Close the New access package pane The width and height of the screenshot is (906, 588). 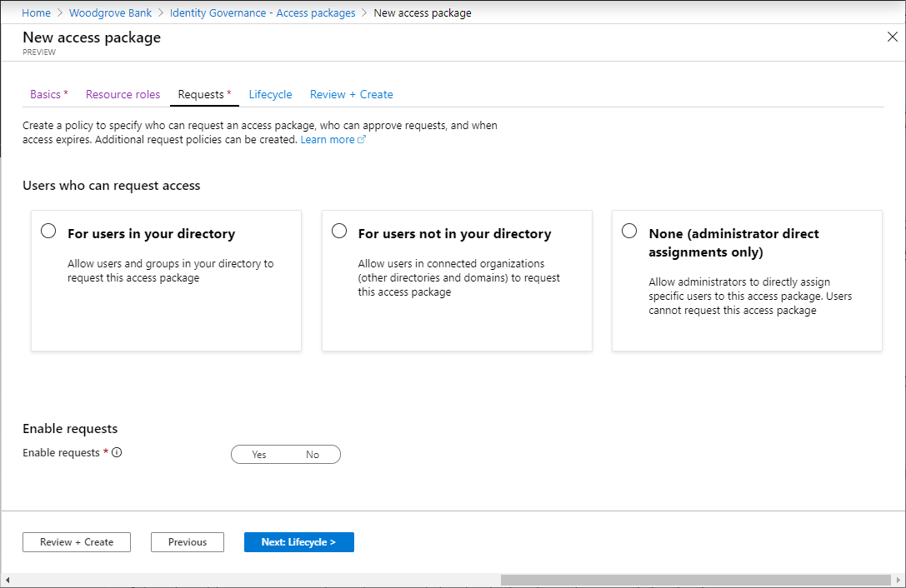pyautogui.click(x=893, y=37)
